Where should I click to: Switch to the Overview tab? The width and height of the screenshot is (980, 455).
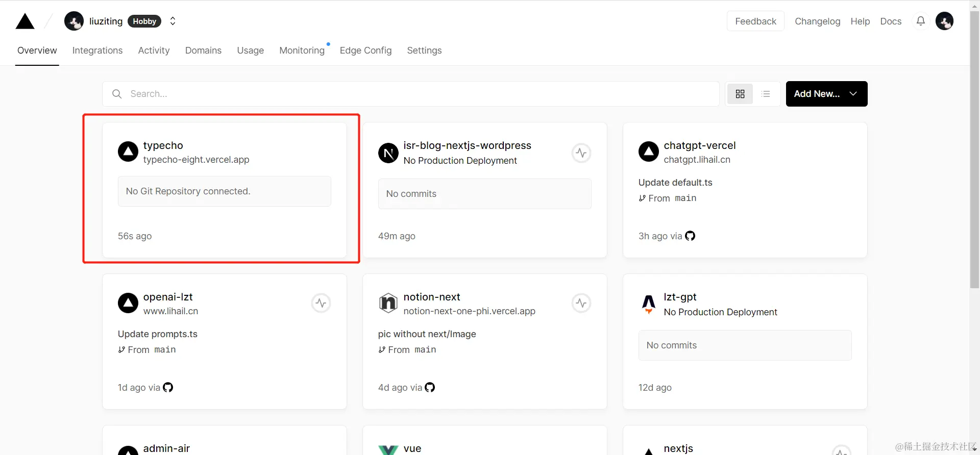pos(37,50)
